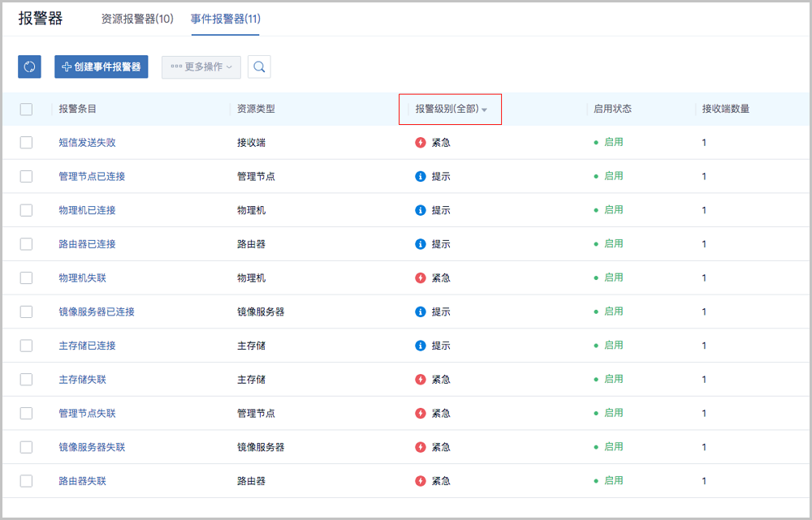The width and height of the screenshot is (812, 520).
Task: Check the select-all checkbox in the table header
Action: 25,107
